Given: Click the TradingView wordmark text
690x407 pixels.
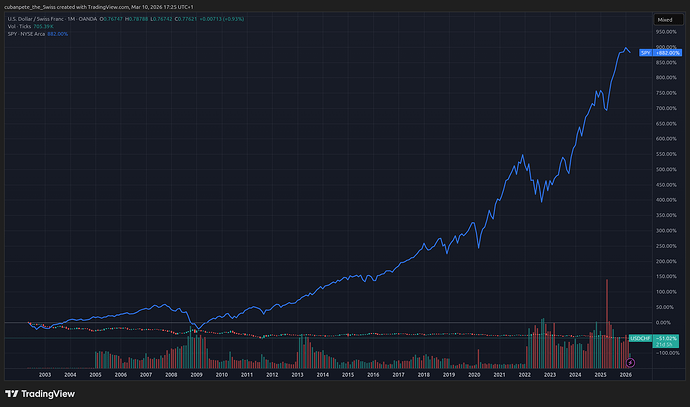Looking at the screenshot, I should click(x=50, y=393).
